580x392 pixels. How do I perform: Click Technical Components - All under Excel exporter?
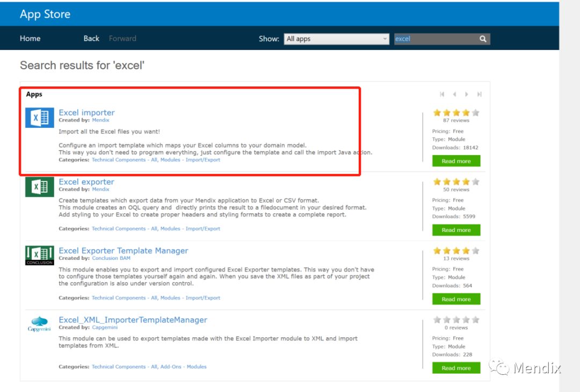click(125, 229)
